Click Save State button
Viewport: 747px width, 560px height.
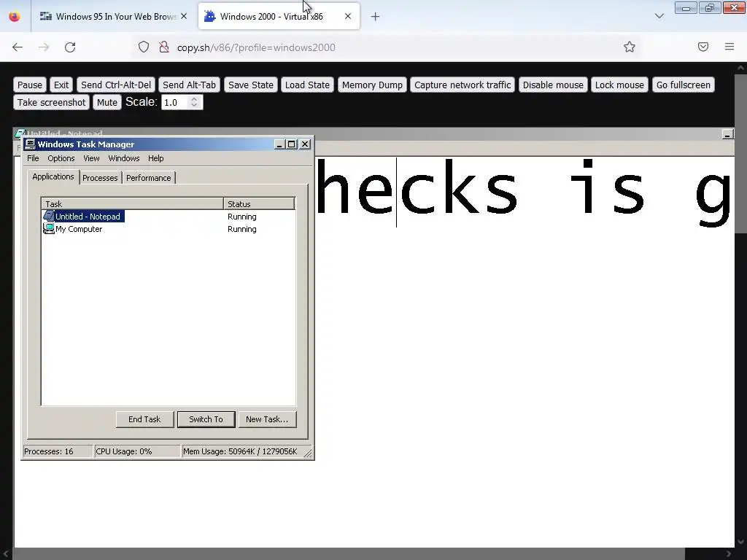(x=251, y=85)
